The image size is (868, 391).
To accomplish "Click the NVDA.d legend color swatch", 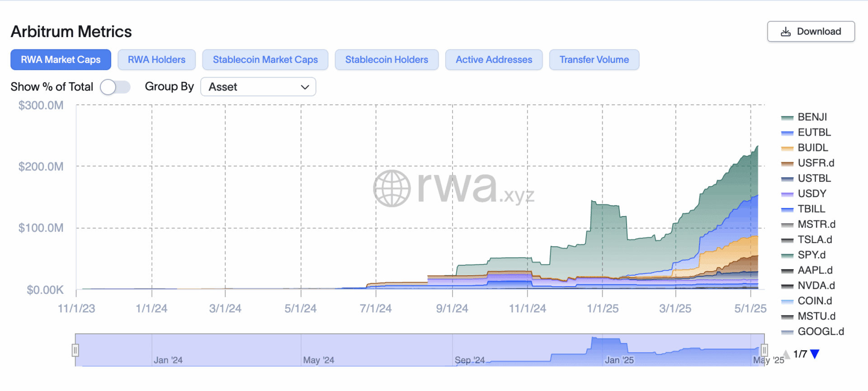I will click(x=787, y=287).
